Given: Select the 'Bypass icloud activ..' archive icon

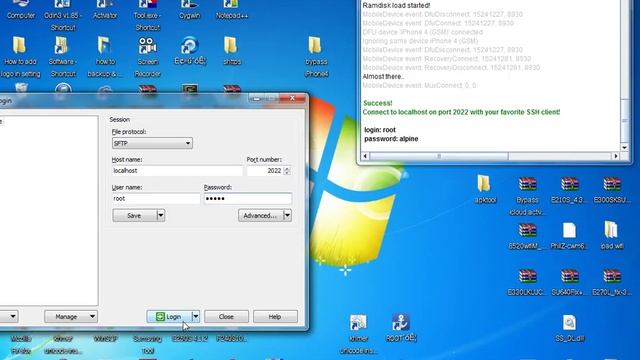Looking at the screenshot, I should click(527, 196).
